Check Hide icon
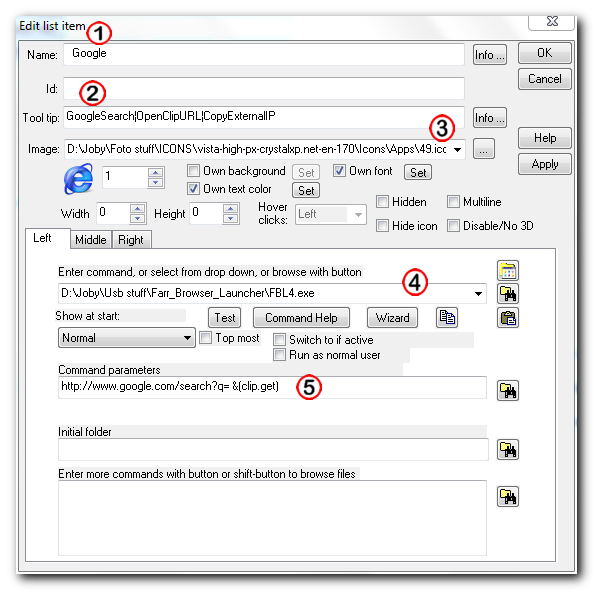594x591 pixels. (382, 226)
